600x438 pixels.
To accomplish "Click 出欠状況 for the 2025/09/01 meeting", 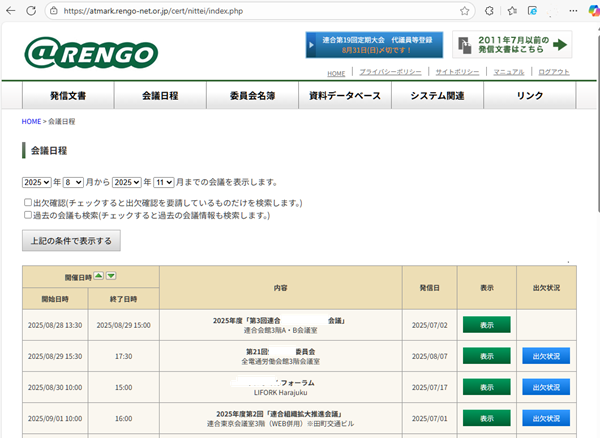I will point(546,418).
